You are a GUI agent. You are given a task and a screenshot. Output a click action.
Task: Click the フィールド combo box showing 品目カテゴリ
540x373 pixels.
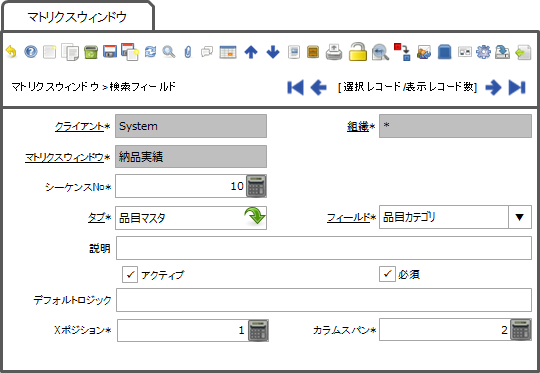tap(455, 217)
